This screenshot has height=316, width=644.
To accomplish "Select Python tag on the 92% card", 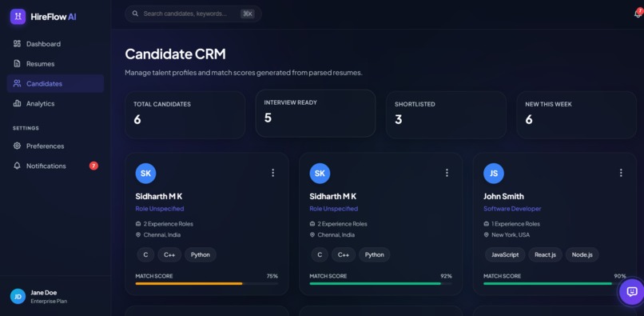I will pyautogui.click(x=375, y=254).
